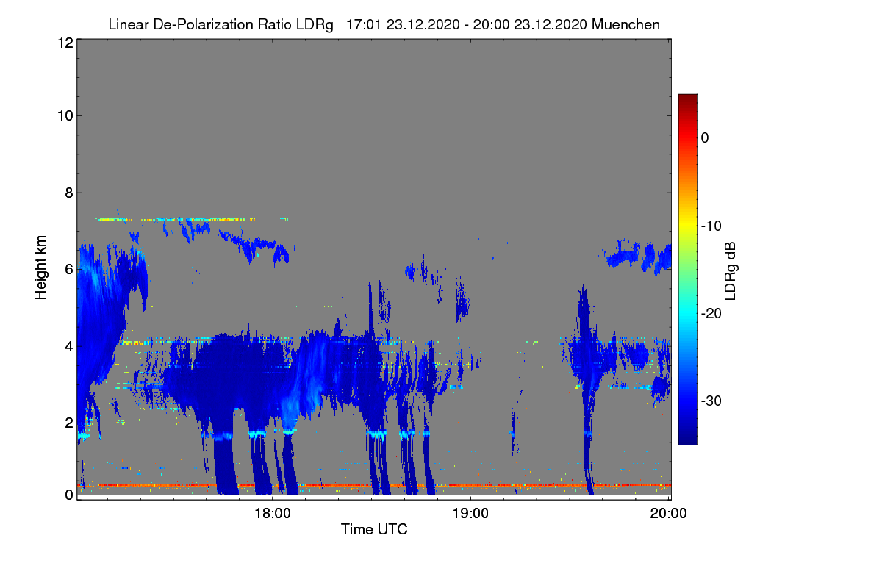
Task: Click the 18:00 time tick label
Action: (x=272, y=514)
